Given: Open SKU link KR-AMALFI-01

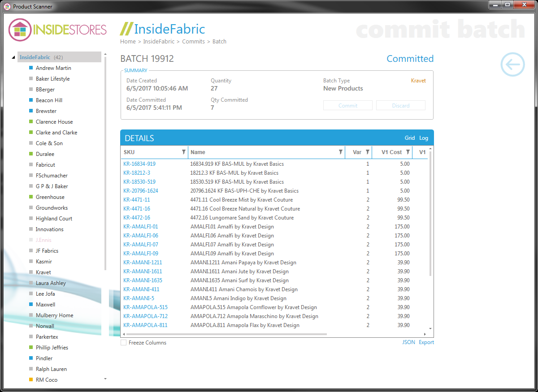Looking at the screenshot, I should pos(141,227).
